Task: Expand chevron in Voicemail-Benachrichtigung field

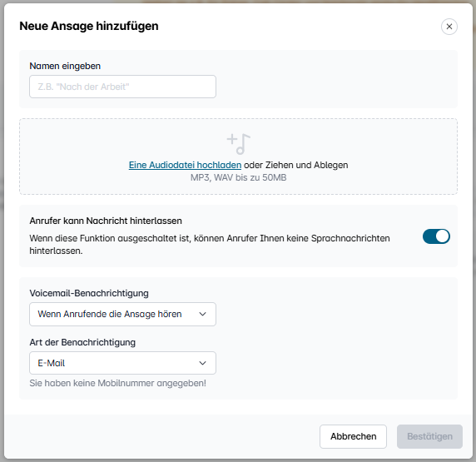Action: pos(202,314)
